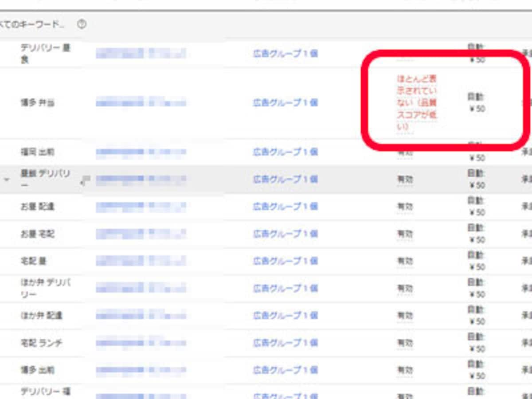This screenshot has width=532, height=399.
Task: Open 広告グループ 1 個 link for 宅配 ランチ
Action: coord(286,343)
